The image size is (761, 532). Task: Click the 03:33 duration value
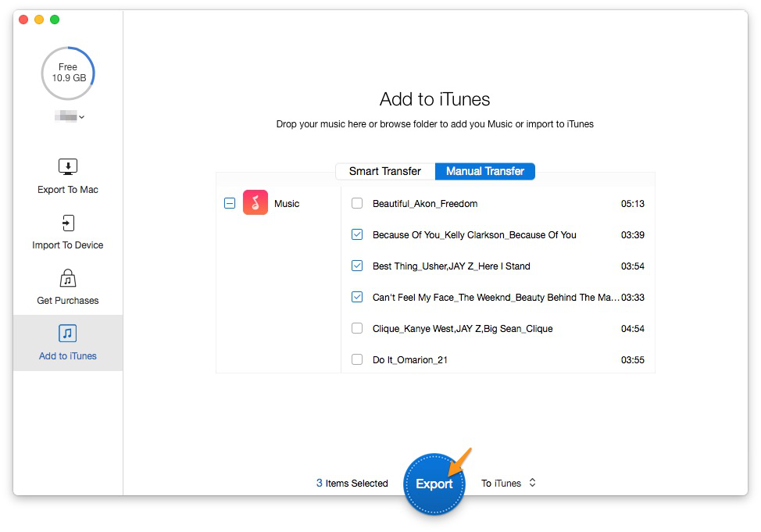click(633, 298)
